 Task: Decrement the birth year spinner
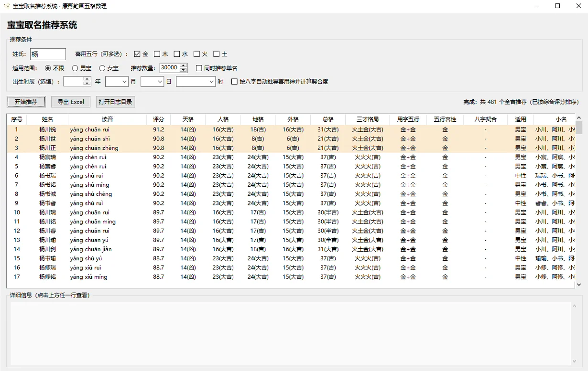coord(87,84)
